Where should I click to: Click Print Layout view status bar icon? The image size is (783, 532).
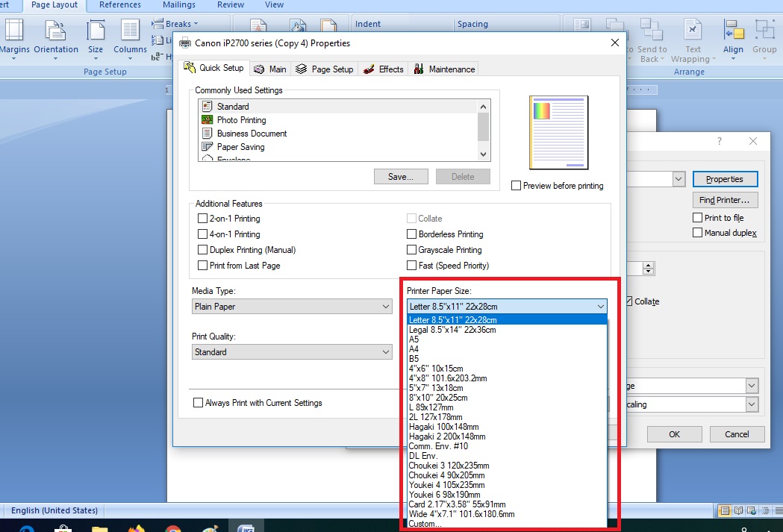point(723,510)
